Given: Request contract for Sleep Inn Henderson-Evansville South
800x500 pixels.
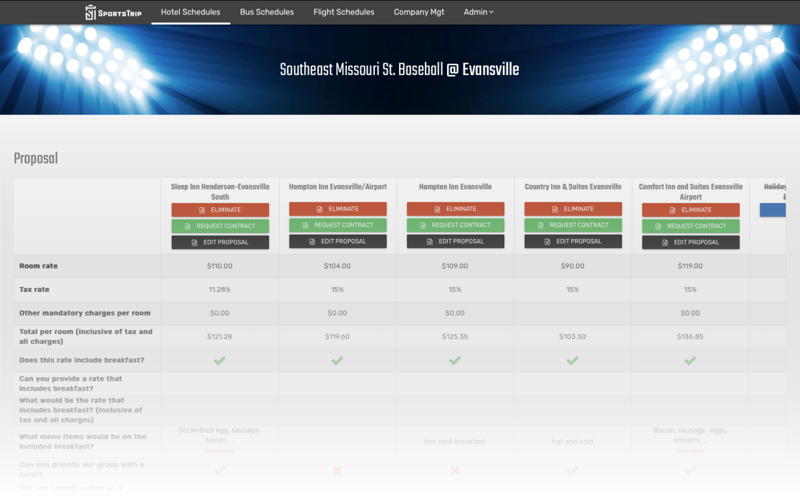Looking at the screenshot, I should pos(220,226).
